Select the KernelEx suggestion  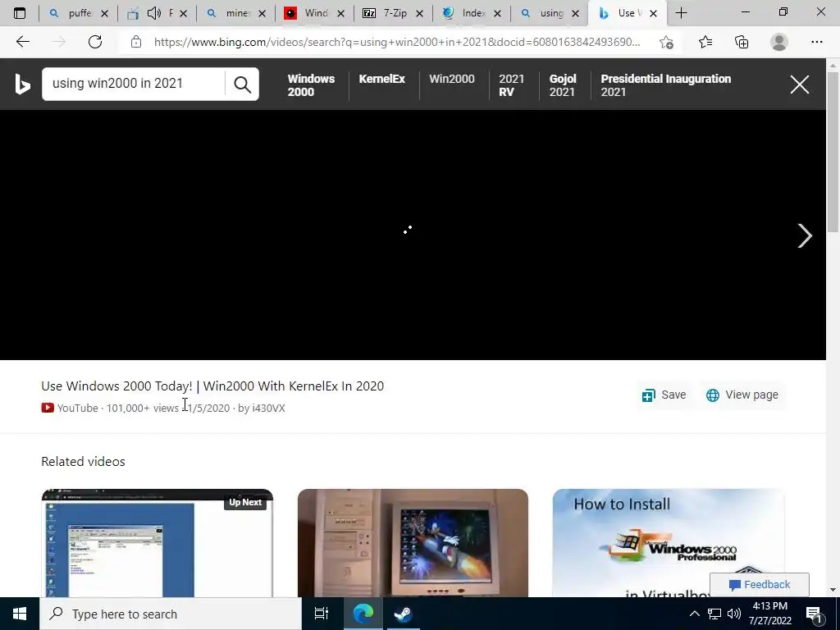tap(381, 79)
